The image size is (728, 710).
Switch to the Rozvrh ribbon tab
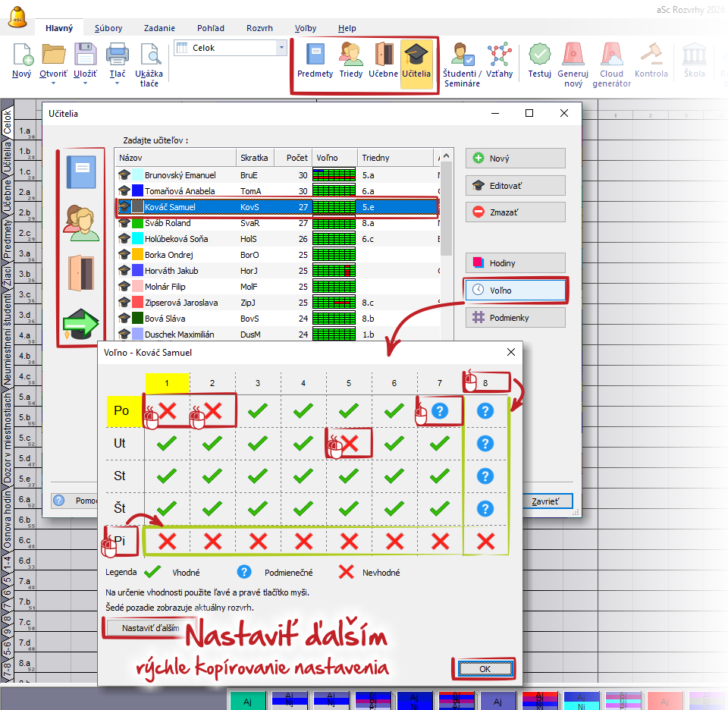click(x=259, y=28)
